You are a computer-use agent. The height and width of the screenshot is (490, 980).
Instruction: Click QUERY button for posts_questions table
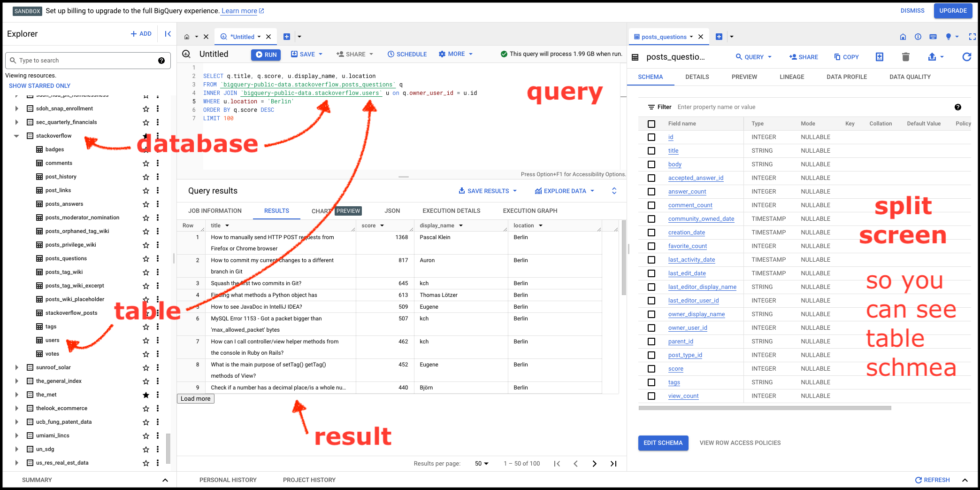tap(754, 57)
